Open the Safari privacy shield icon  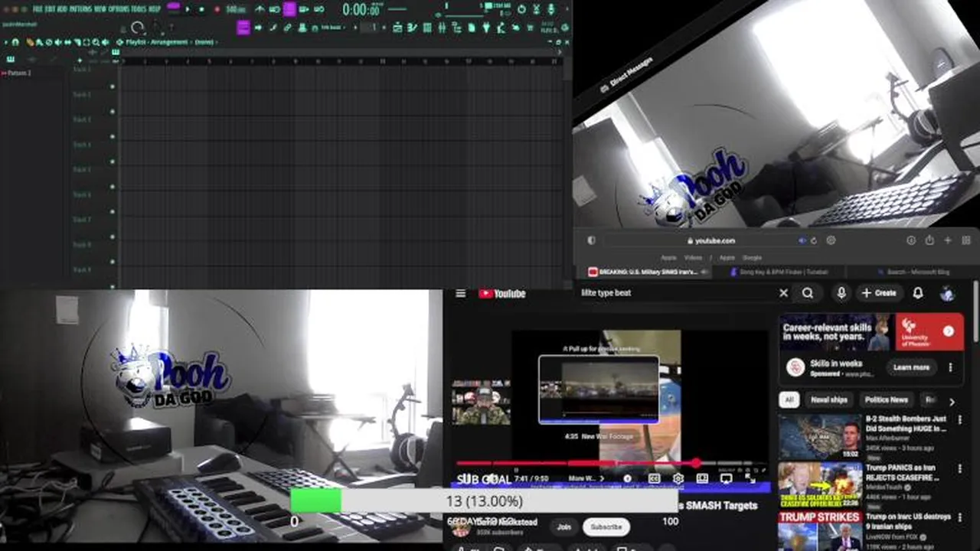[591, 240]
